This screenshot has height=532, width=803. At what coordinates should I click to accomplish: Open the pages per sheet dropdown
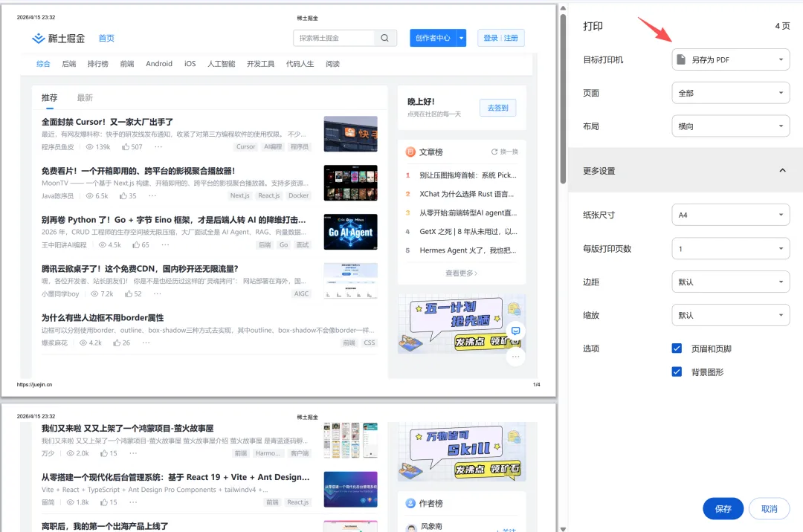[730, 249]
